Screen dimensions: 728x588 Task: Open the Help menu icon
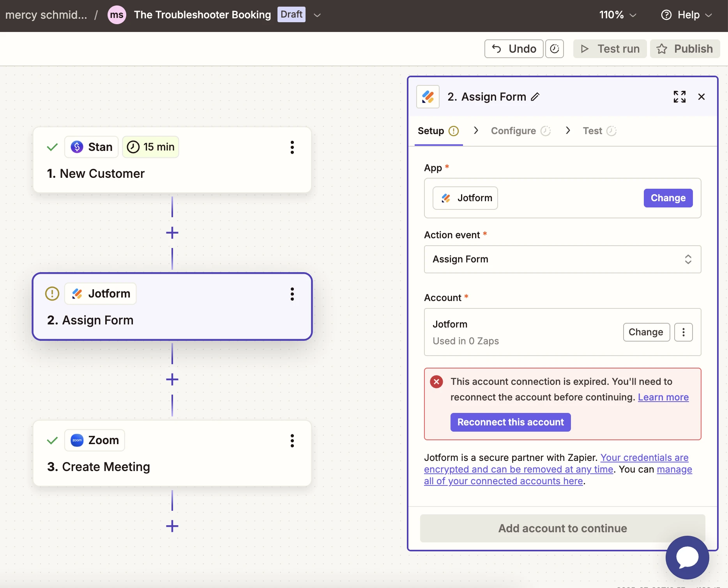coord(666,14)
